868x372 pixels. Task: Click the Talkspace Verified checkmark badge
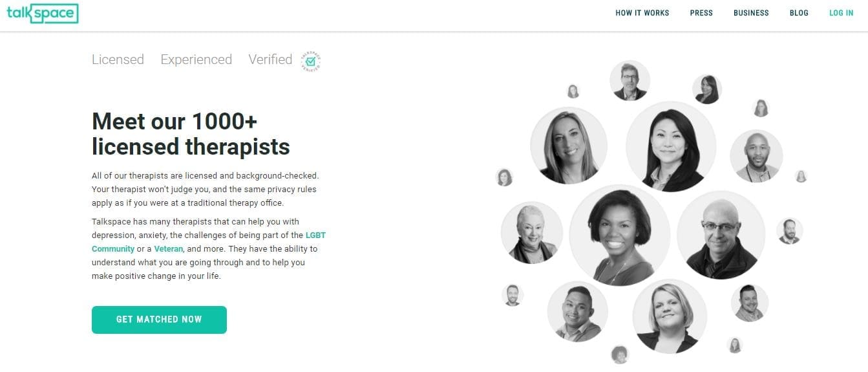pyautogui.click(x=311, y=61)
